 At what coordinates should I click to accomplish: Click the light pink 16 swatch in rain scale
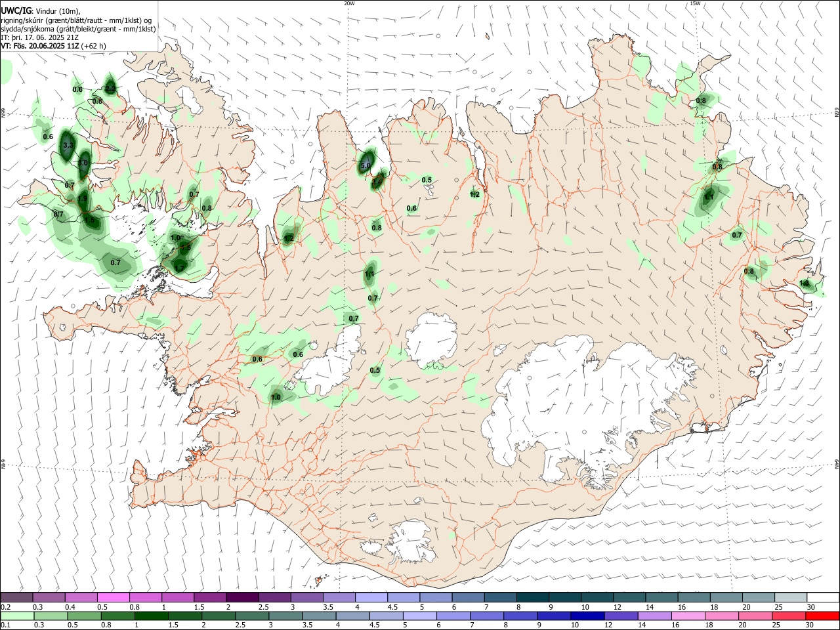(x=688, y=616)
